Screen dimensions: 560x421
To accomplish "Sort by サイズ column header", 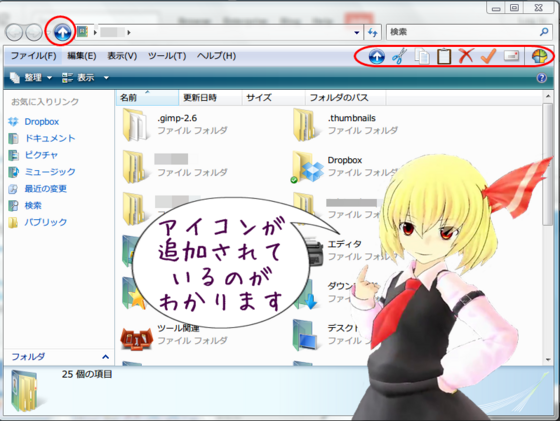I will click(x=274, y=97).
